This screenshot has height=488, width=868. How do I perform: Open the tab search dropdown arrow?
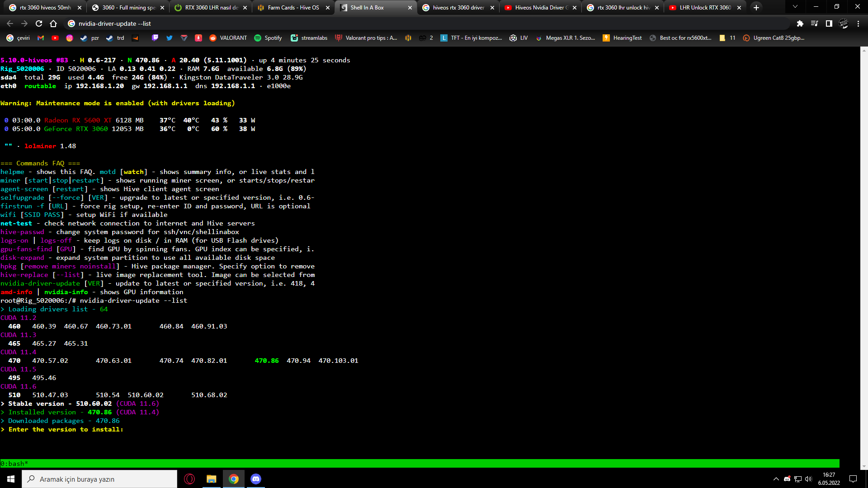(x=795, y=7)
